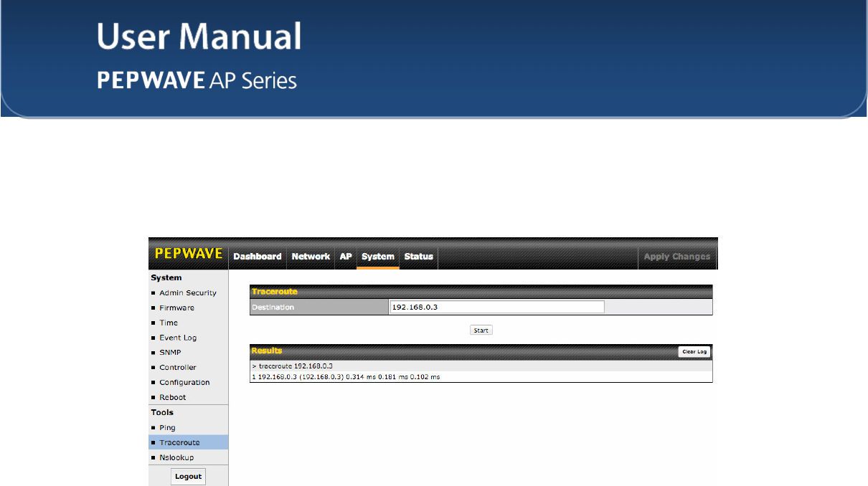Select the result line with 0.314 ms
Screen dimensions: 868x486
pos(481,376)
